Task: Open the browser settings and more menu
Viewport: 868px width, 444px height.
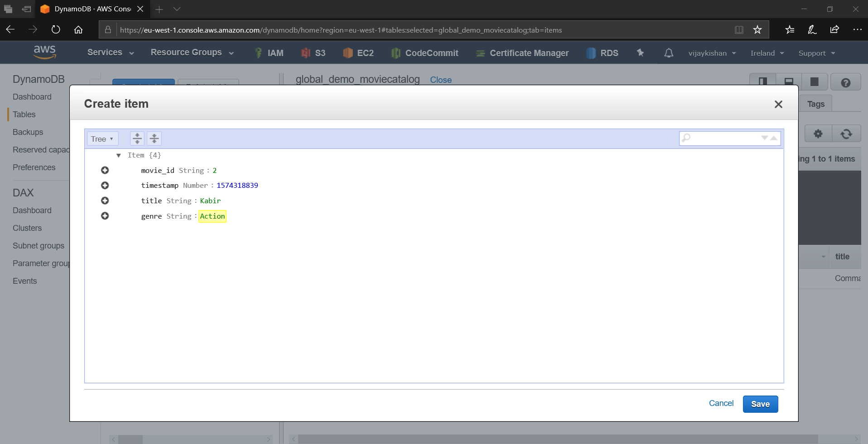Action: [x=857, y=30]
